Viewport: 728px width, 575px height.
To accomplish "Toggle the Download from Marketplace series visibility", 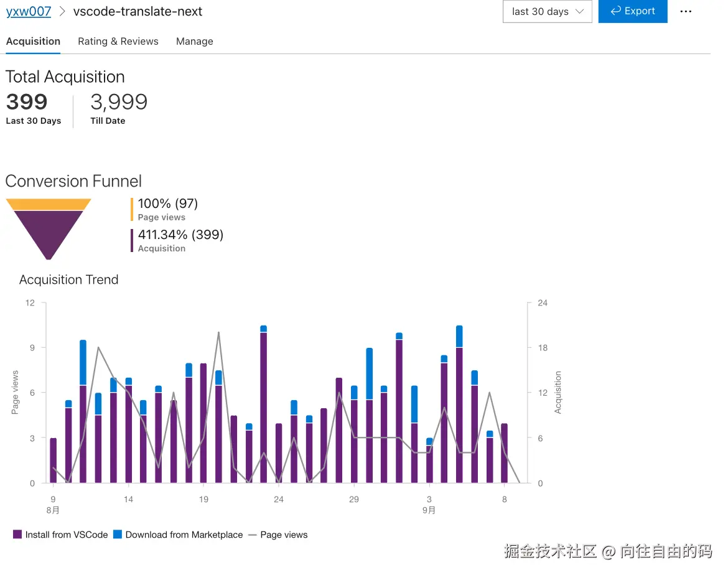I will 184,535.
